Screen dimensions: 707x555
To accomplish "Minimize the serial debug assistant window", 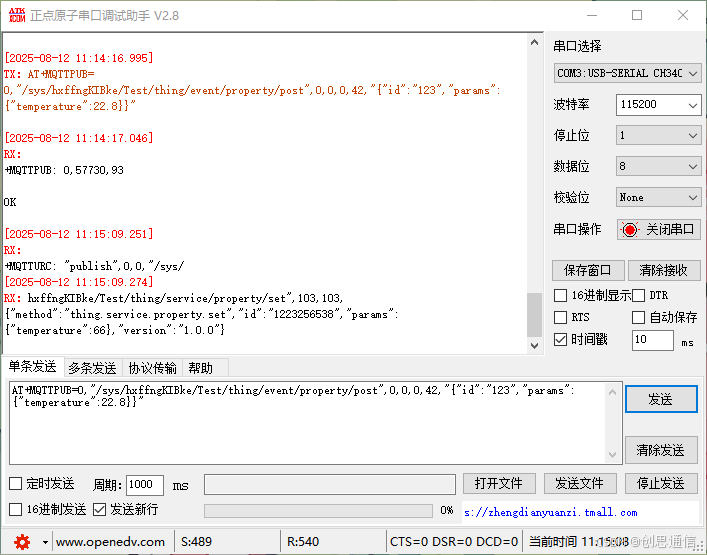I will click(592, 15).
